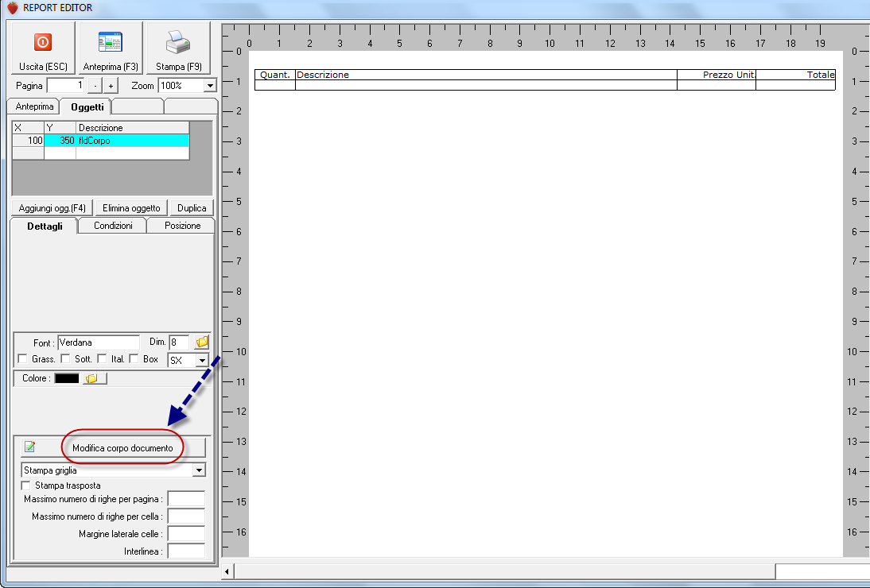
Task: Enable the Box checkbox
Action: click(134, 358)
